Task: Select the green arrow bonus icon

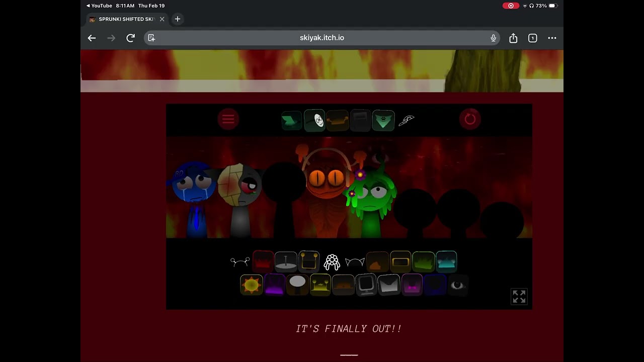Action: point(291,121)
